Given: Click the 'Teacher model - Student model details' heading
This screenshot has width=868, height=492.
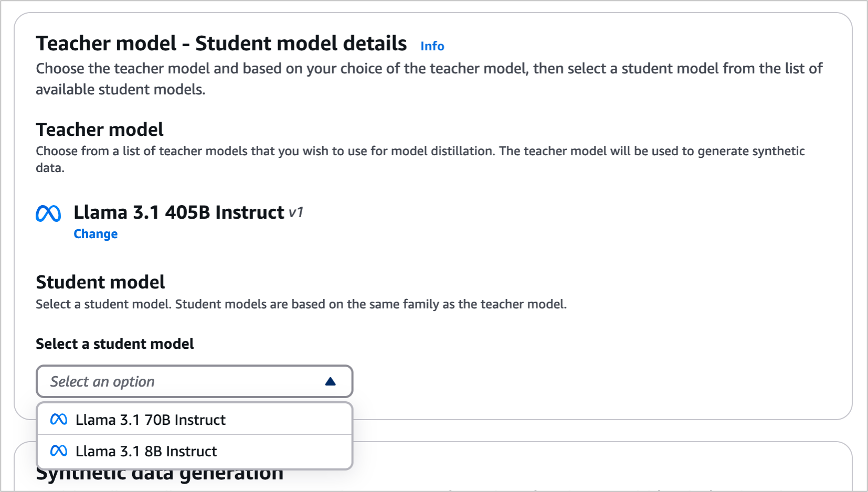Looking at the screenshot, I should pyautogui.click(x=221, y=44).
